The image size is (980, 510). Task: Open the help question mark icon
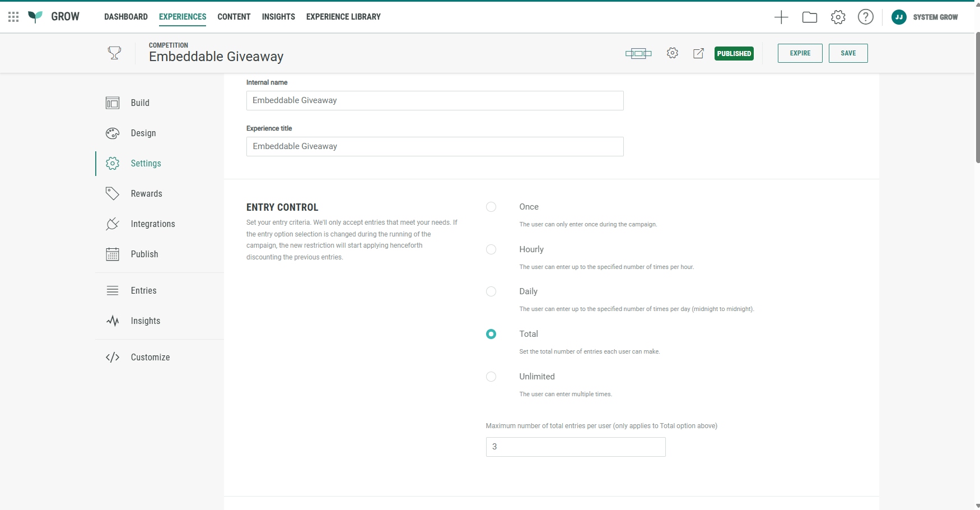(865, 17)
